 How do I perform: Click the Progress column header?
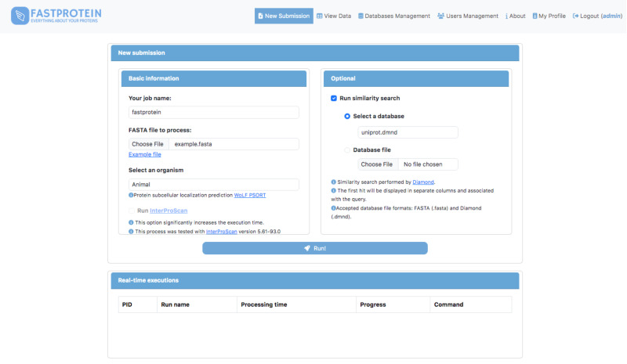(x=393, y=305)
